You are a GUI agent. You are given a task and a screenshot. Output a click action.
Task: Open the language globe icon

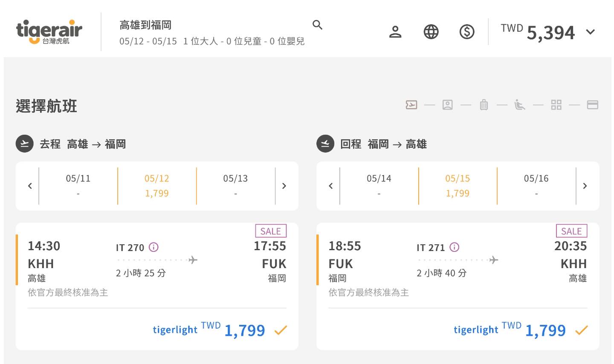click(431, 32)
